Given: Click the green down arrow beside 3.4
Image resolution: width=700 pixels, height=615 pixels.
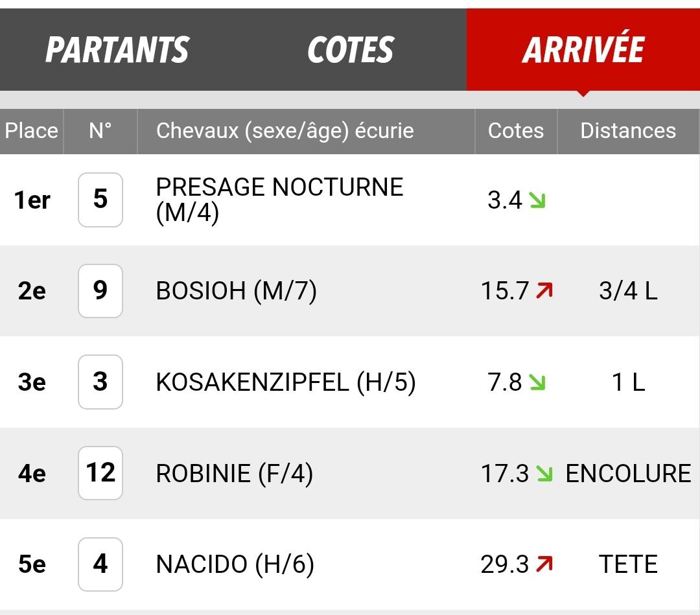Looking at the screenshot, I should (x=537, y=200).
